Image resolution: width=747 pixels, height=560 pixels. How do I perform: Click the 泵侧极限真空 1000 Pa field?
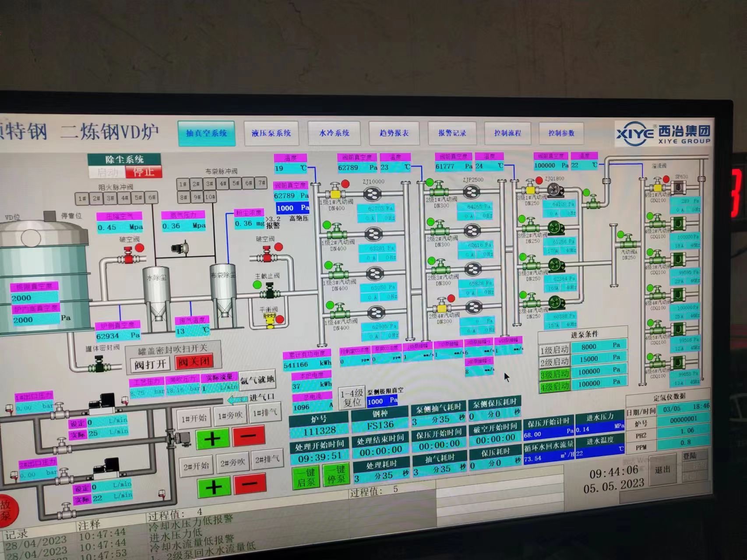click(x=382, y=401)
